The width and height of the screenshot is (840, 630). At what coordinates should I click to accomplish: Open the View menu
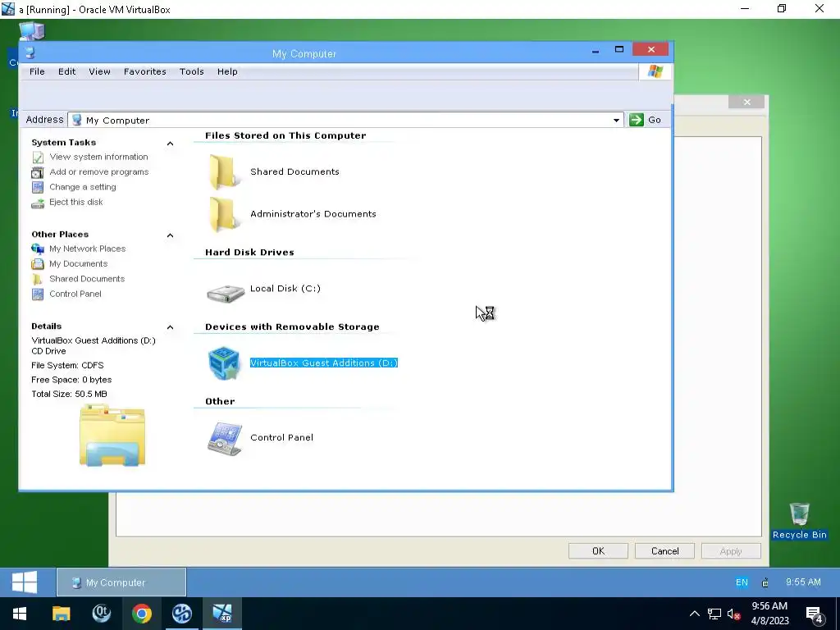tap(99, 71)
